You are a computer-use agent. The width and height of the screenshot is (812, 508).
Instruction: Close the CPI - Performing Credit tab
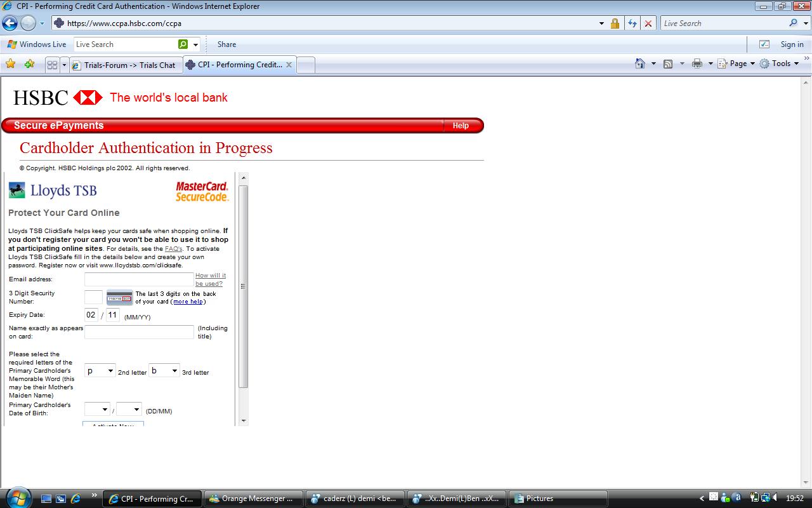pyautogui.click(x=289, y=64)
